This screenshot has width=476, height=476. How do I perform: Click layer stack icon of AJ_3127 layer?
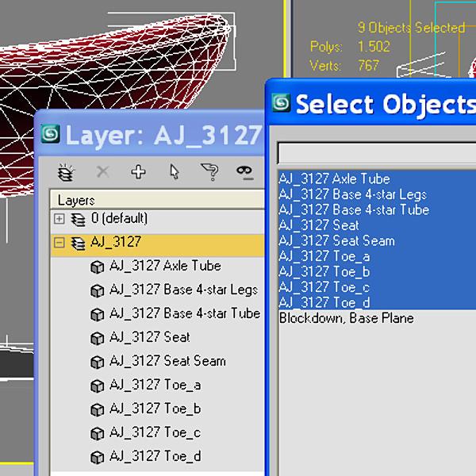(x=78, y=244)
